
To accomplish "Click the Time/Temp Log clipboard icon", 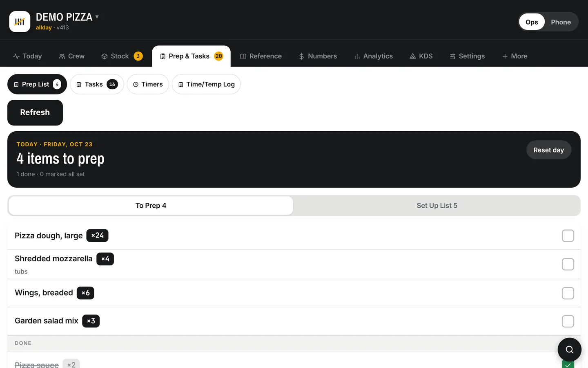I will (x=181, y=85).
